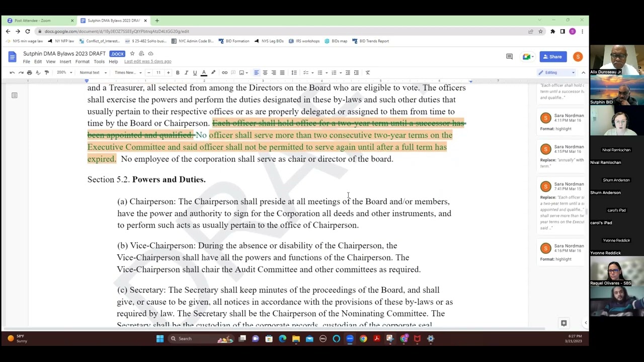Star the Sutphin DMA Bylaws document
Screen dimensions: 644x362
click(x=132, y=53)
